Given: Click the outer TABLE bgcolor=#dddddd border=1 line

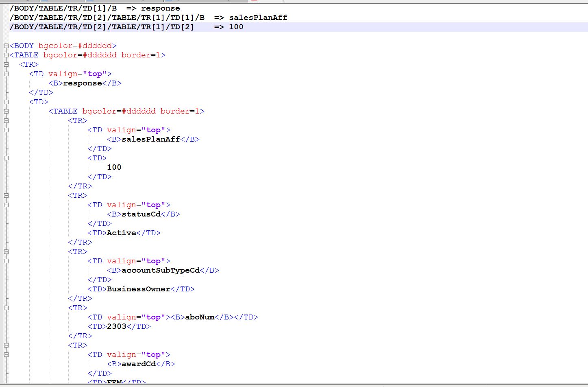Looking at the screenshot, I should 87,55.
